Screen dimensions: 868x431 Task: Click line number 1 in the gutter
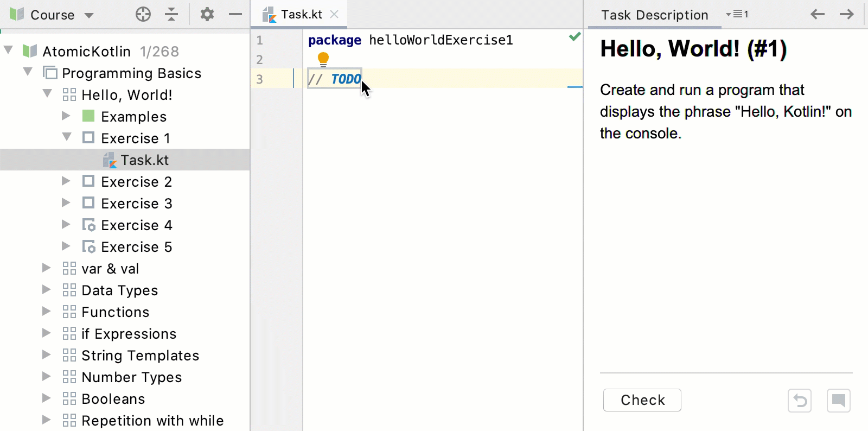click(x=260, y=40)
